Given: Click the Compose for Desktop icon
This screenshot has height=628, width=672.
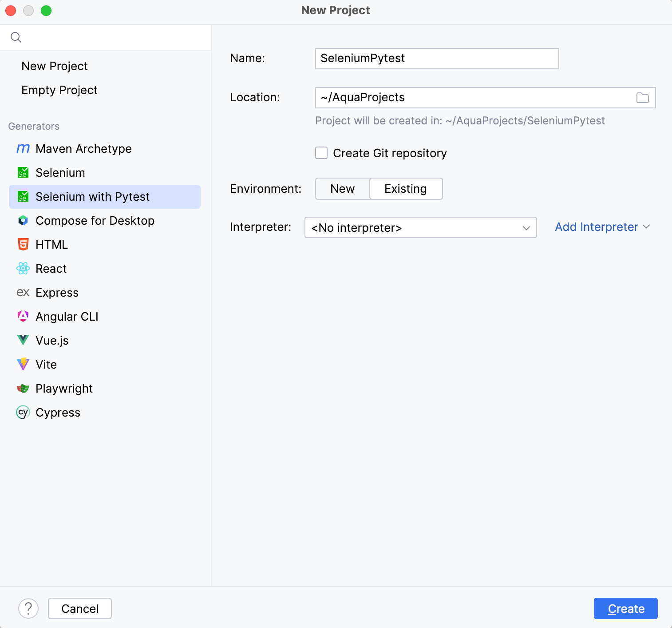Looking at the screenshot, I should (23, 221).
